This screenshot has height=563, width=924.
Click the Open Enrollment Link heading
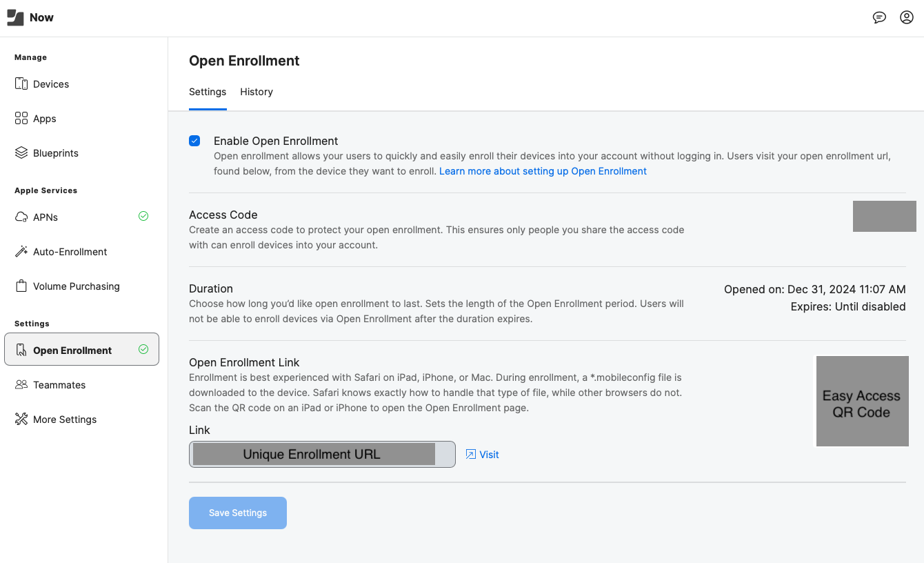click(x=244, y=362)
